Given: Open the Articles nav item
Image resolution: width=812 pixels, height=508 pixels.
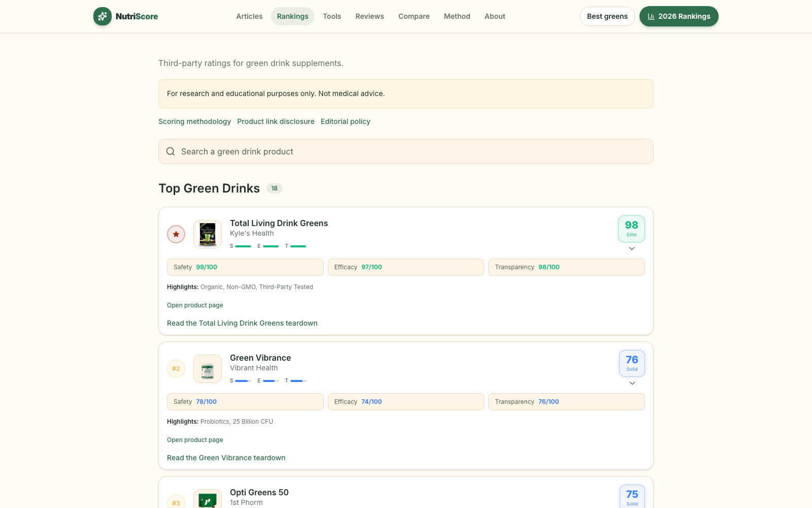Looking at the screenshot, I should tap(249, 16).
